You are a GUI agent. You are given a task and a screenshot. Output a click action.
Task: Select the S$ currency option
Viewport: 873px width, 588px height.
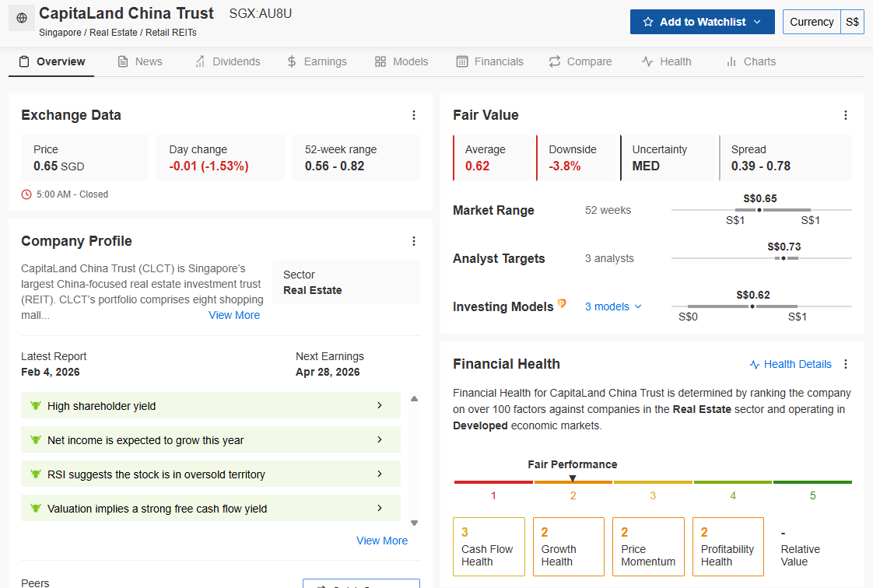852,22
